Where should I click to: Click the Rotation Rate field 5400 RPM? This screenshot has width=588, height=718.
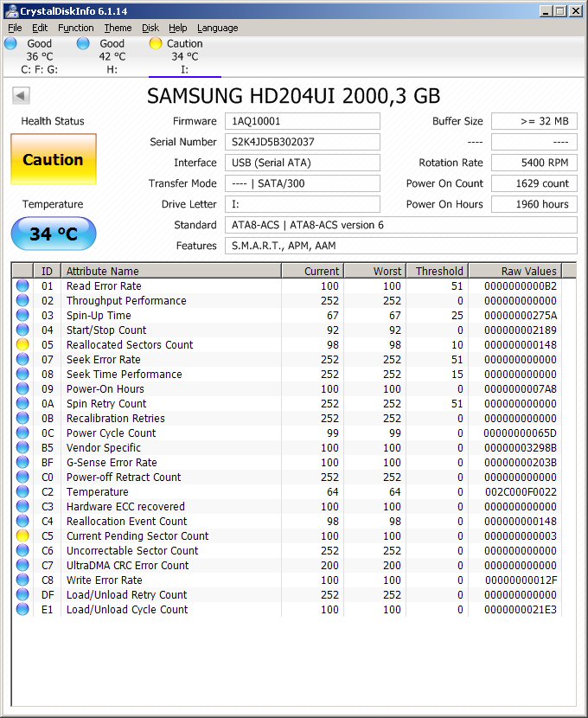coord(534,163)
